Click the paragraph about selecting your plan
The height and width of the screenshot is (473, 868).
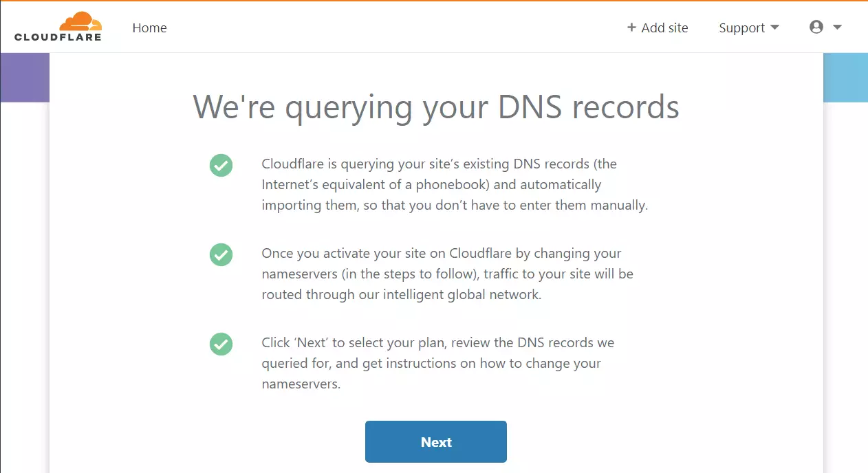(x=437, y=363)
